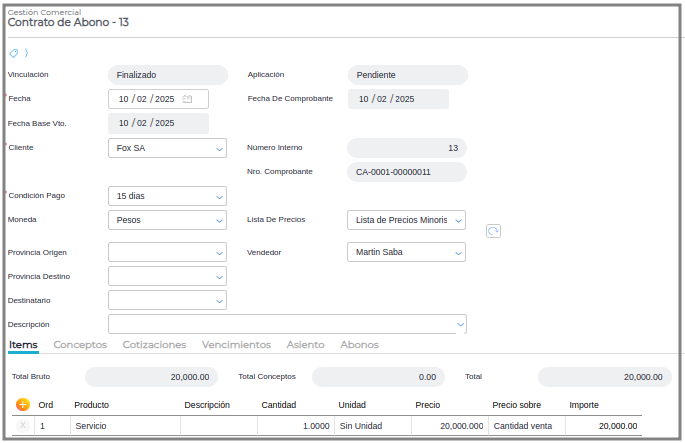Remove the Servicio row with the X icon
The image size is (685, 443).
(23, 426)
